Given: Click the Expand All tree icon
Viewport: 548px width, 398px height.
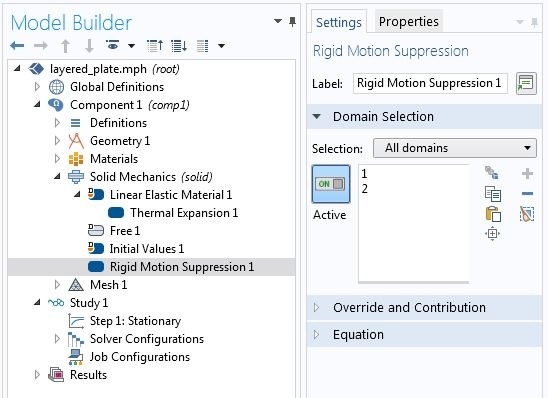Looking at the screenshot, I should [x=179, y=45].
